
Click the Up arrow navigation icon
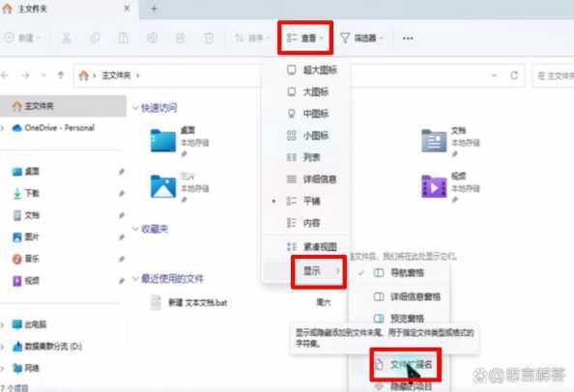click(61, 75)
